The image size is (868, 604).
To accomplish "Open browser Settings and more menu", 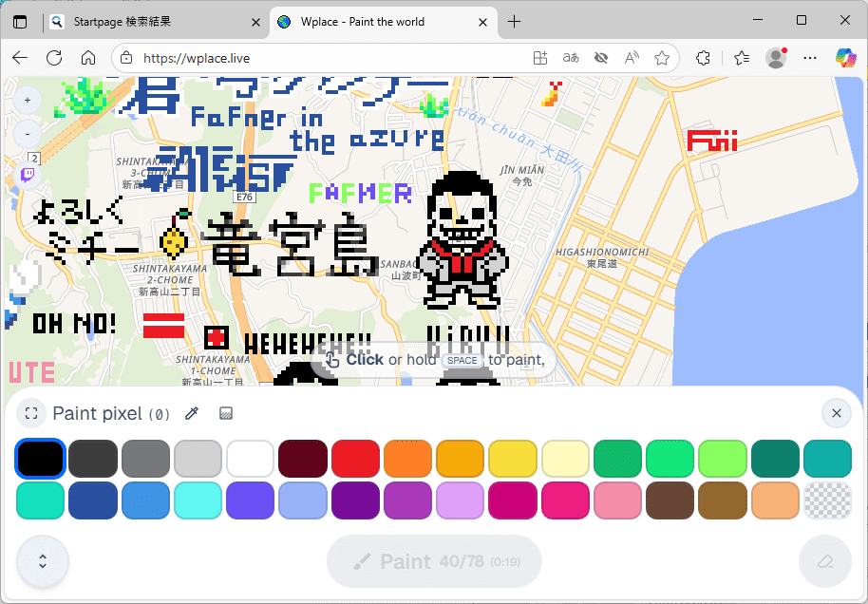I will [x=810, y=58].
